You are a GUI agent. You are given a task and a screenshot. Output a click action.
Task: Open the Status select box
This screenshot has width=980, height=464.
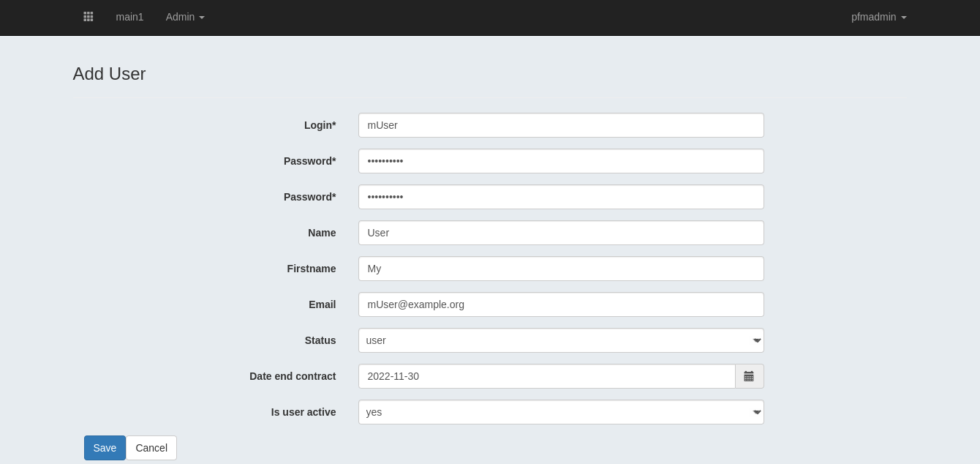coord(561,340)
